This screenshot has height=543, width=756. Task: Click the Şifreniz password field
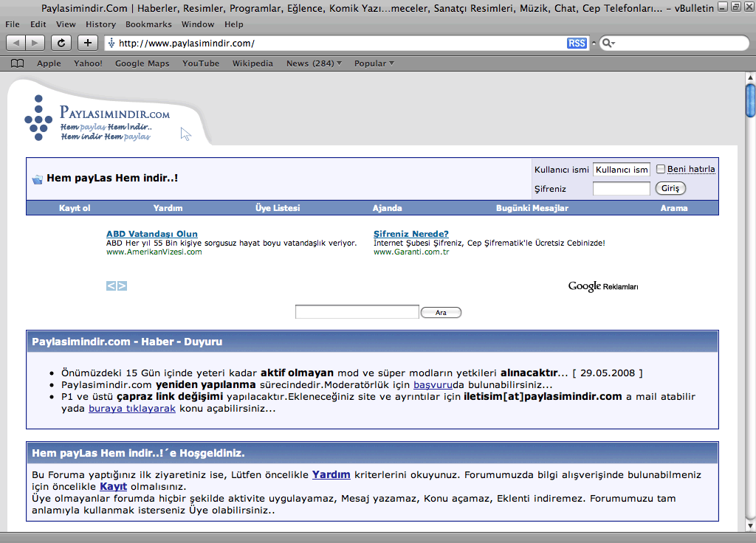(x=622, y=188)
